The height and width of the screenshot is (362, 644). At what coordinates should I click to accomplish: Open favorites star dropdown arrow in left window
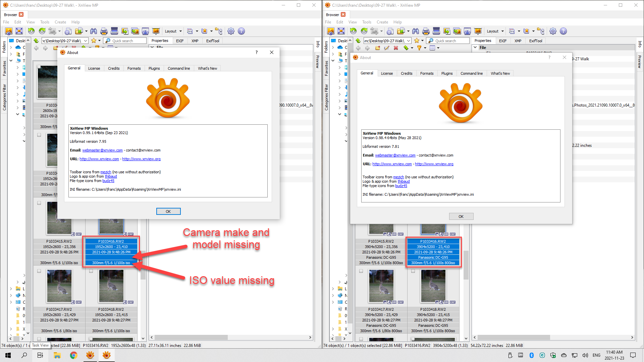pyautogui.click(x=99, y=41)
